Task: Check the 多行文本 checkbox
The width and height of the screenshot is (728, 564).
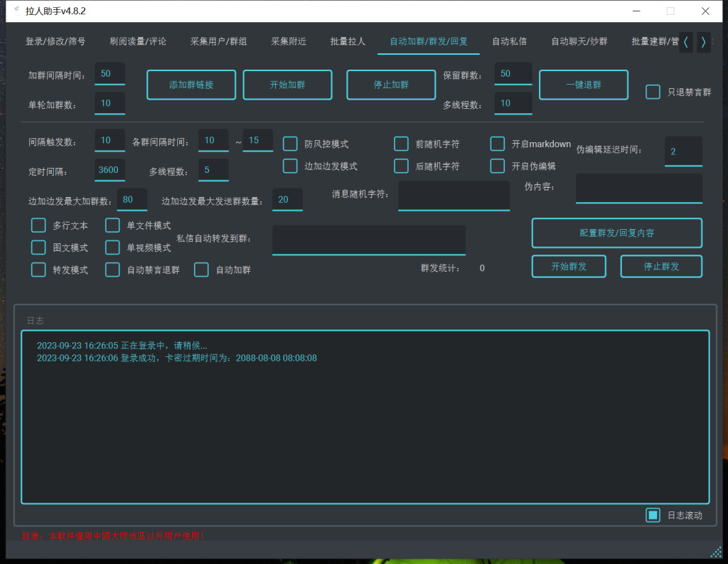Action: [x=38, y=225]
